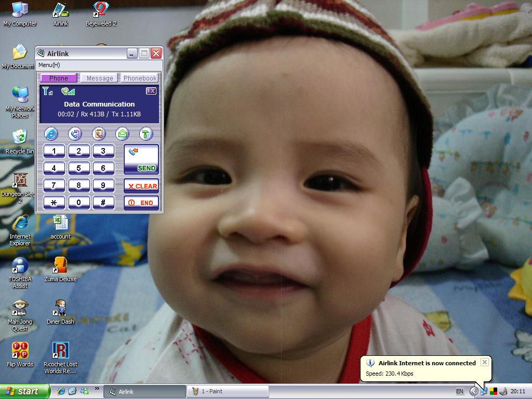The width and height of the screenshot is (532, 399).
Task: Click the system clock showing 20:11
Action: (x=518, y=392)
